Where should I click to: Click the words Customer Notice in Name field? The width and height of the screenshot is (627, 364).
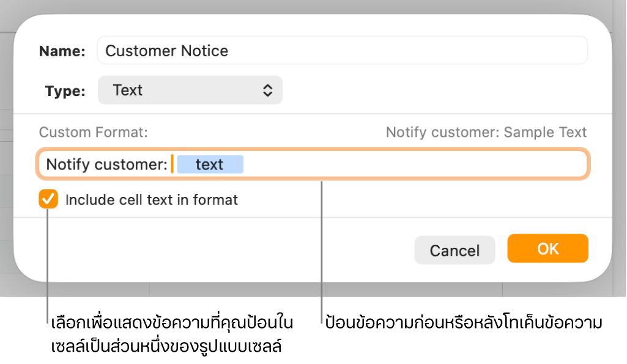point(166,51)
